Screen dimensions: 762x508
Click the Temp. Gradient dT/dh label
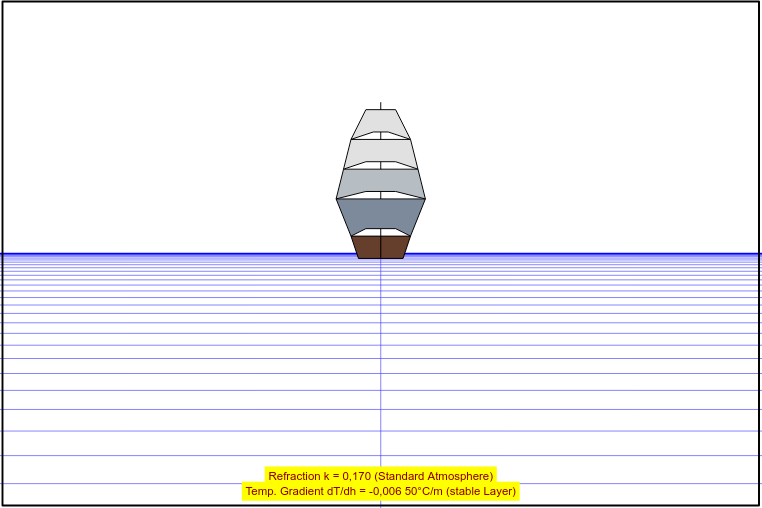(310, 491)
